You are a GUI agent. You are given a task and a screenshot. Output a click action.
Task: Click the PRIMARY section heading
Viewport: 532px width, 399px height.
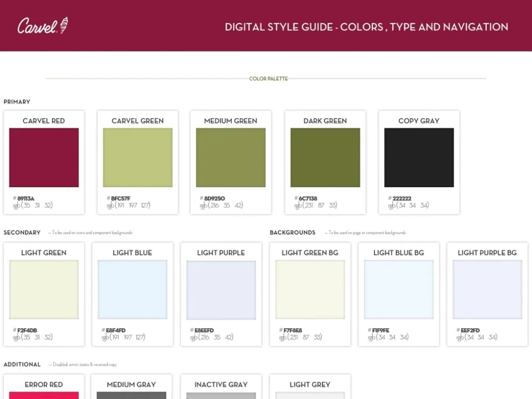pyautogui.click(x=17, y=102)
